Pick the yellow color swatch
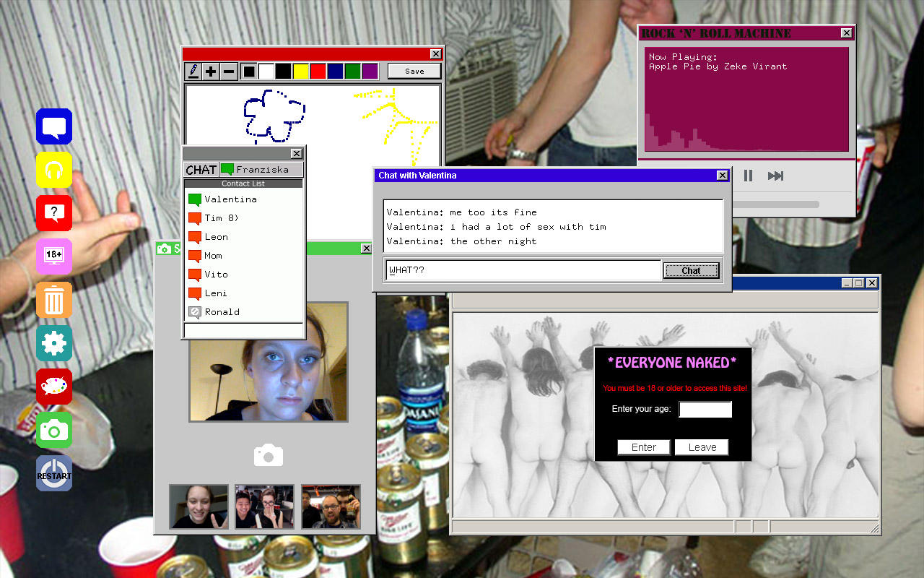 [301, 71]
